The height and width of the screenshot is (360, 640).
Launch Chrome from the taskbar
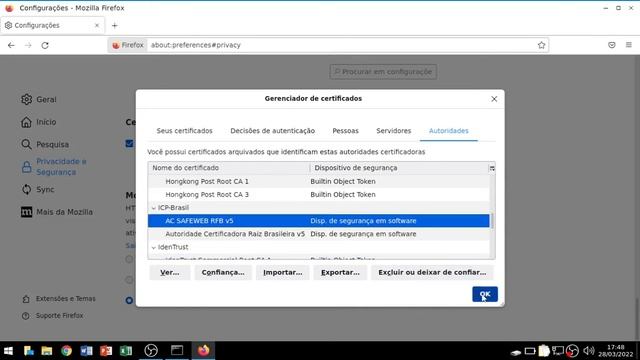point(67,351)
